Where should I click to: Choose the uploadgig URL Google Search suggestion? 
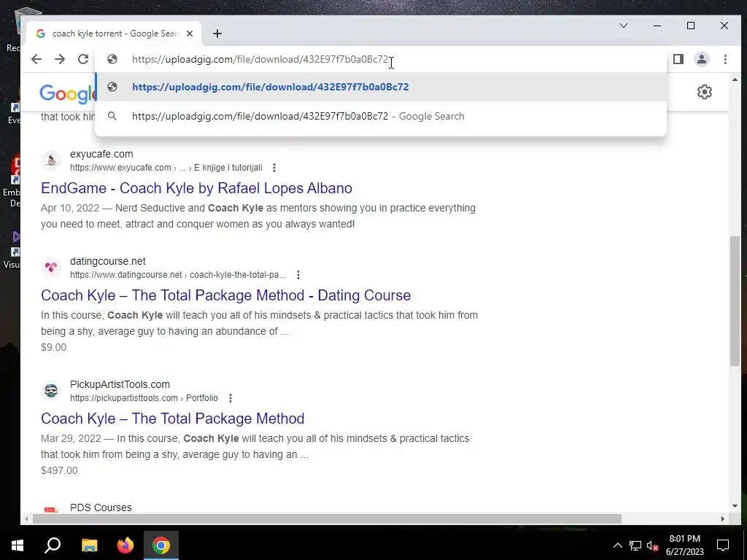click(381, 116)
